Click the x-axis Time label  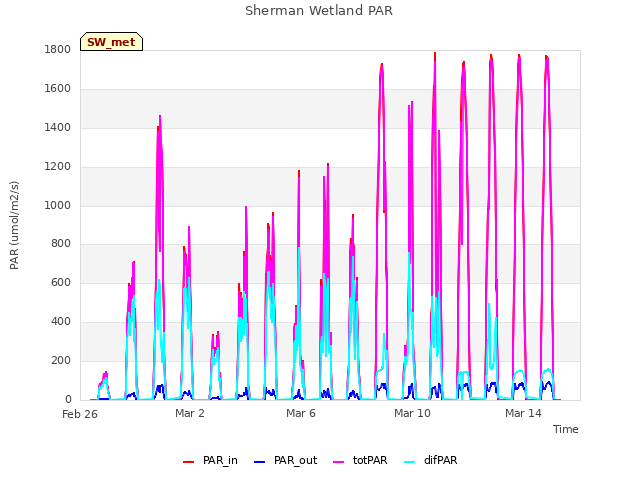click(x=566, y=429)
